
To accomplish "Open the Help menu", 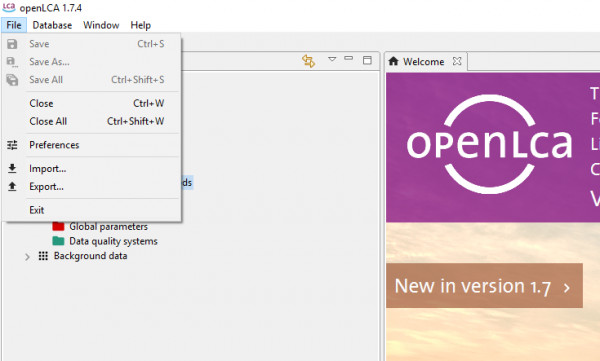I will click(140, 25).
